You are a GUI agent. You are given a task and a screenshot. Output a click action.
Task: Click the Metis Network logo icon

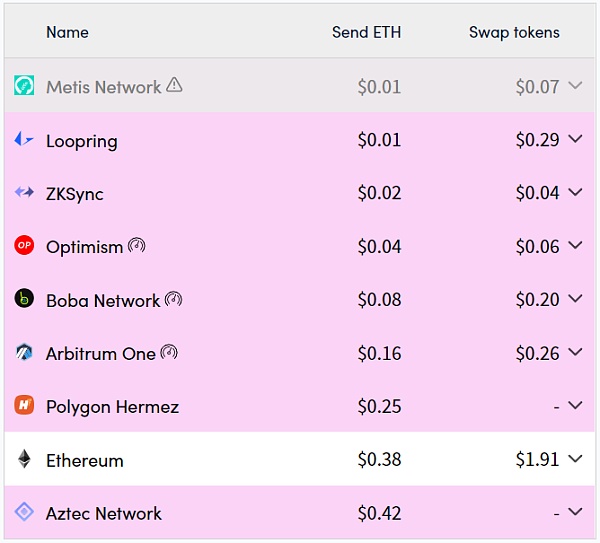(x=24, y=86)
